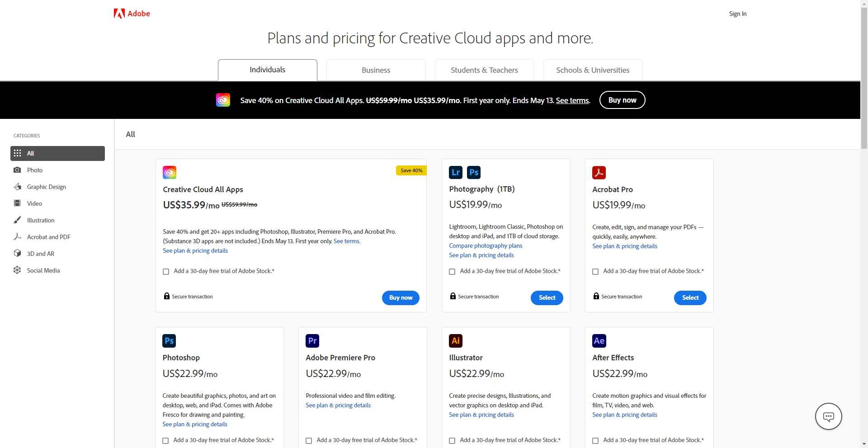This screenshot has width=868, height=448.
Task: Click the Premiere Pro app icon
Action: (312, 341)
